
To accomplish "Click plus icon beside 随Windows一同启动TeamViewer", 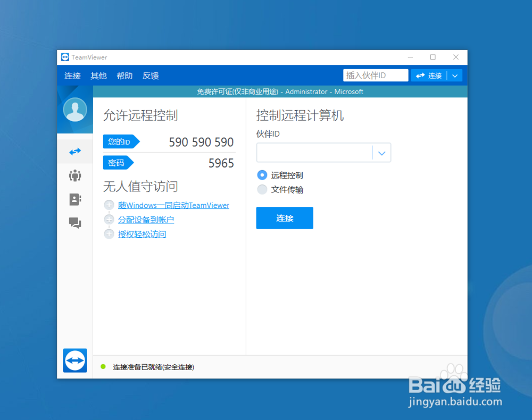I will point(109,205).
